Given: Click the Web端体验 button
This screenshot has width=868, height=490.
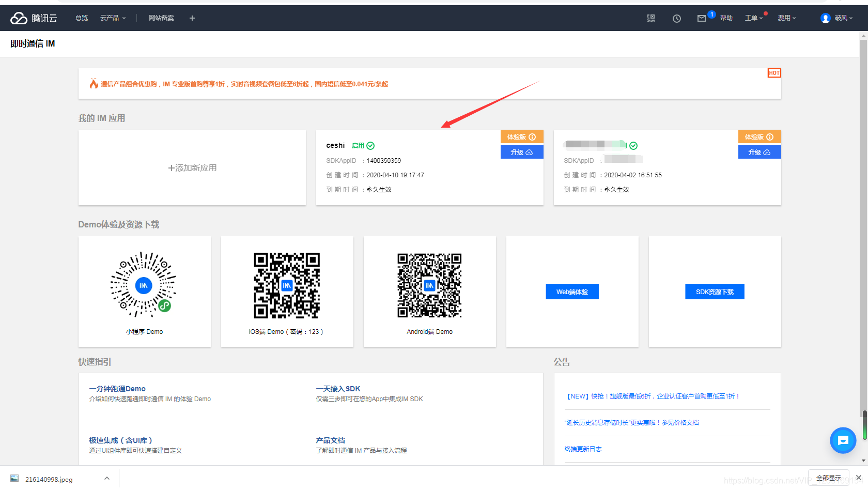Looking at the screenshot, I should click(572, 292).
